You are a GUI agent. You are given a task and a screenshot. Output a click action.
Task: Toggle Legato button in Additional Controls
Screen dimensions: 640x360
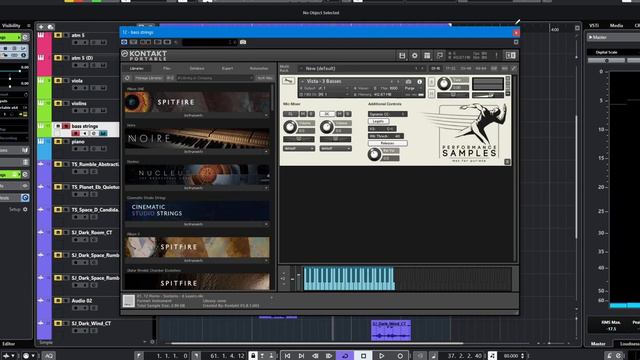pos(378,121)
